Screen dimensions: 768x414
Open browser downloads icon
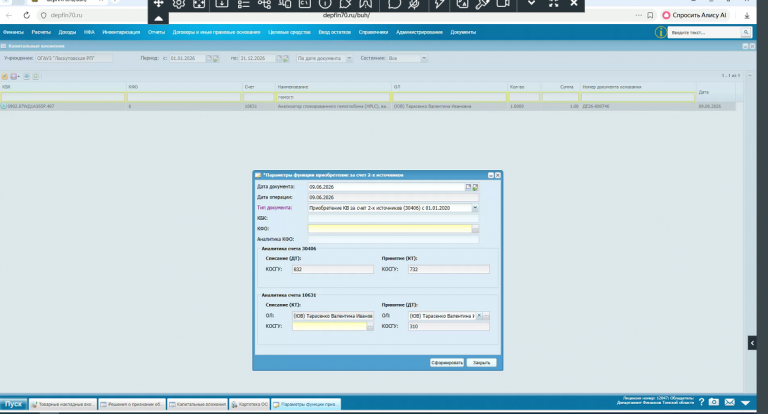747,15
